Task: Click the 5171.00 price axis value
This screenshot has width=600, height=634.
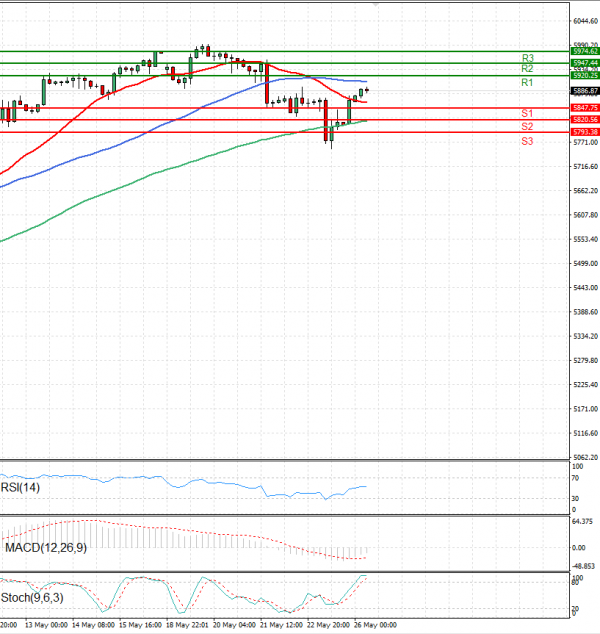Action: coord(585,409)
